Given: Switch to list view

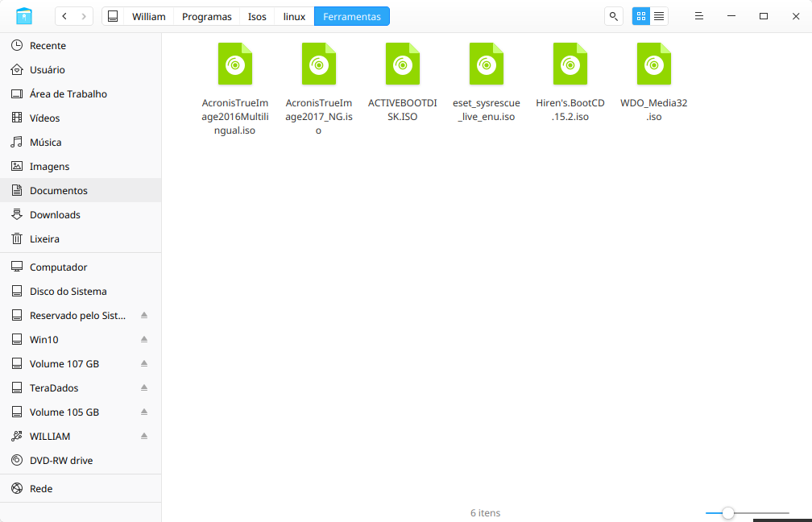Looking at the screenshot, I should tap(659, 17).
